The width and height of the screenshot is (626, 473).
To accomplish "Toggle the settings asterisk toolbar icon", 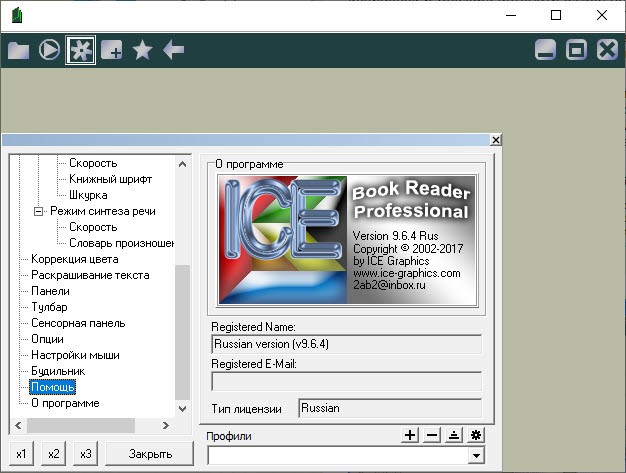I will click(x=81, y=50).
